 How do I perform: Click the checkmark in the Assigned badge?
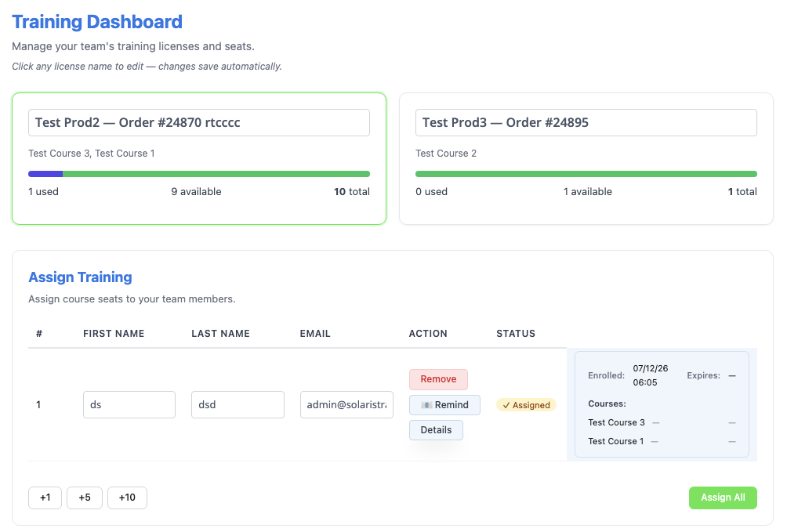point(506,405)
